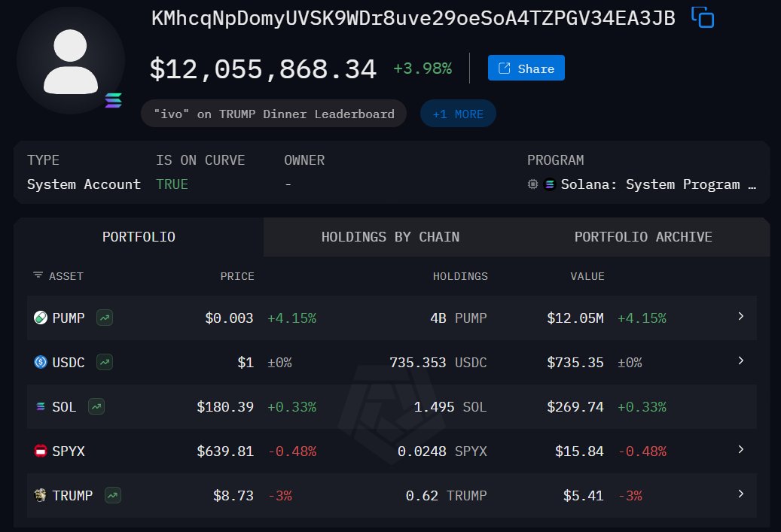Viewport: 781px width, 532px height.
Task: Click the +3.98% portfolio change
Action: click(423, 68)
